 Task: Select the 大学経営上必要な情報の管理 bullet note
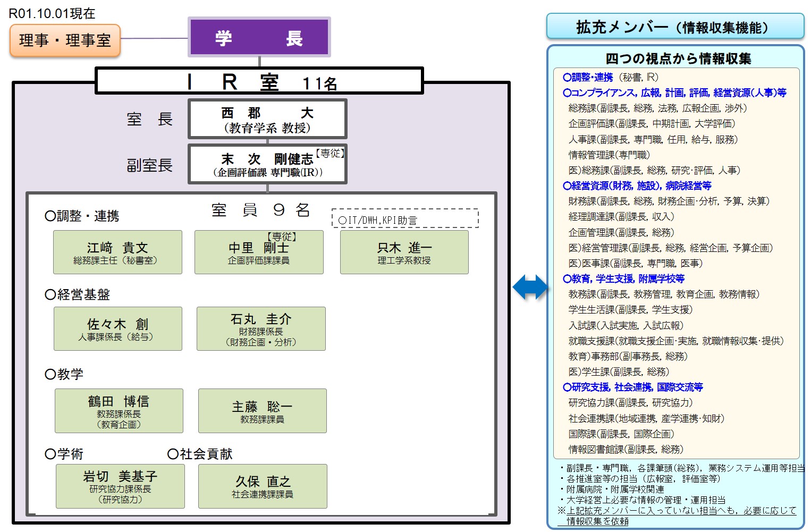tap(643, 500)
